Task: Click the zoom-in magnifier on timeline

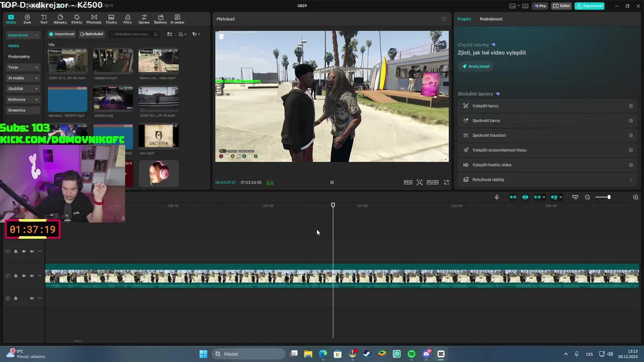Action: pyautogui.click(x=635, y=197)
